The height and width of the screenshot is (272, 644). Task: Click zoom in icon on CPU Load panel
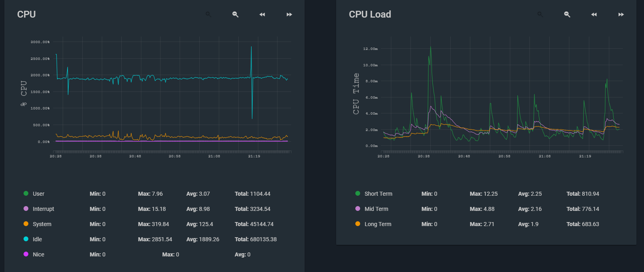point(540,14)
